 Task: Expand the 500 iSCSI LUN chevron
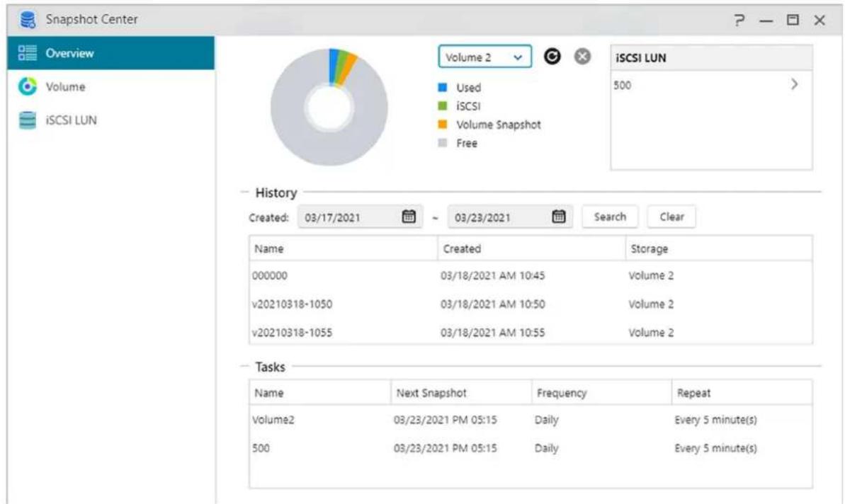(x=794, y=85)
